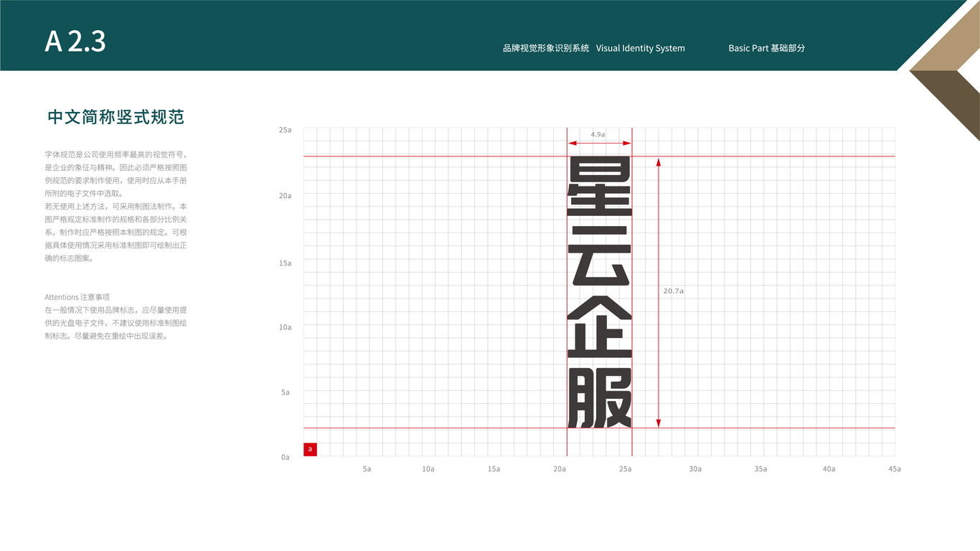Click the "30a" horizontal axis label

[x=695, y=469]
